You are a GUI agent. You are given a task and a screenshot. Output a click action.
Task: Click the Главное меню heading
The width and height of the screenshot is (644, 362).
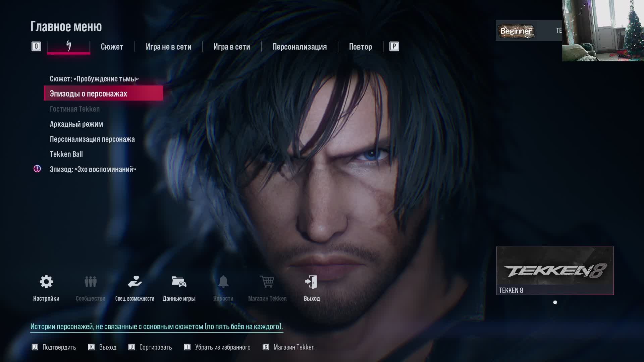(66, 26)
